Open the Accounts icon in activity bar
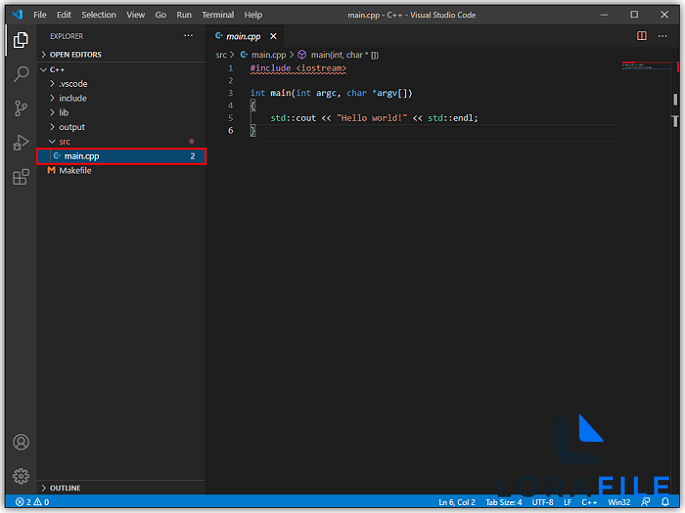This screenshot has width=685, height=513. (21, 442)
